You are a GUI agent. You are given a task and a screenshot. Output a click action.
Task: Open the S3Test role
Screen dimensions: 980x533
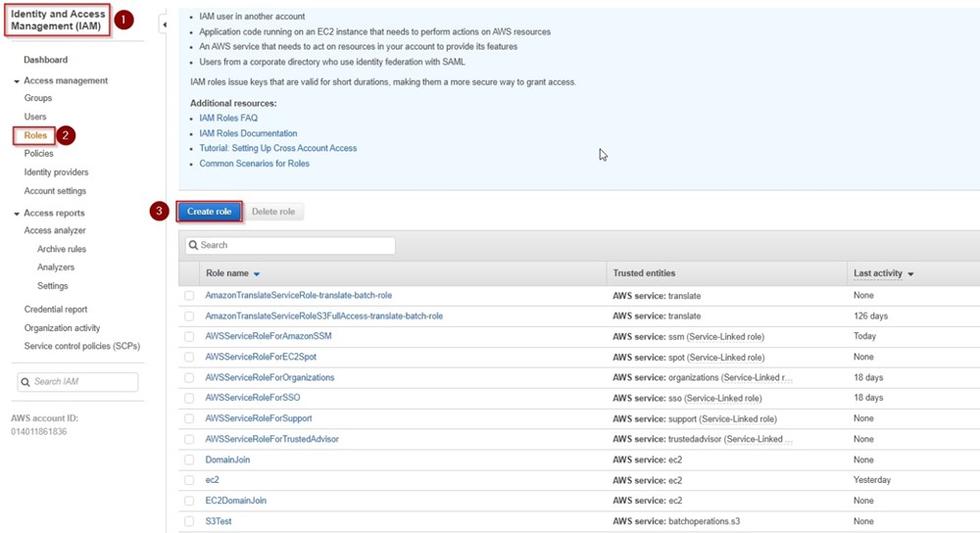pyautogui.click(x=219, y=521)
